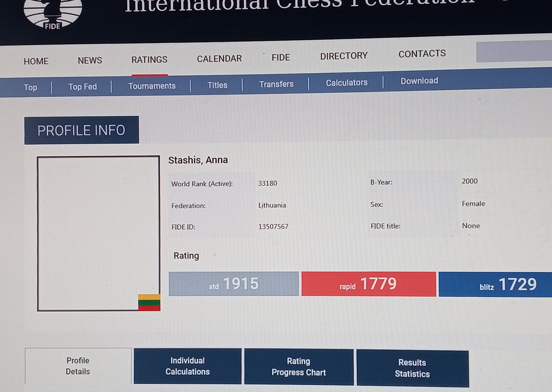Select the RATINGS menu item
Image resolution: width=552 pixels, height=392 pixels.
(x=149, y=60)
